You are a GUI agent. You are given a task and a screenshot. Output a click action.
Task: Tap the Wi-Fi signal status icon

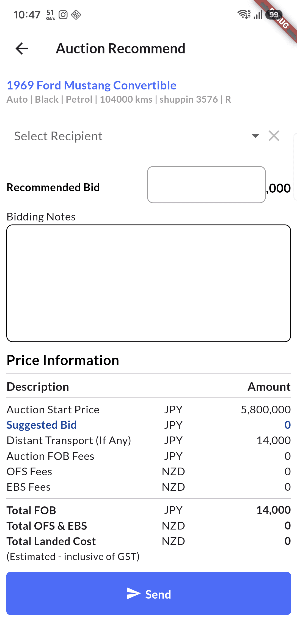pyautogui.click(x=244, y=14)
